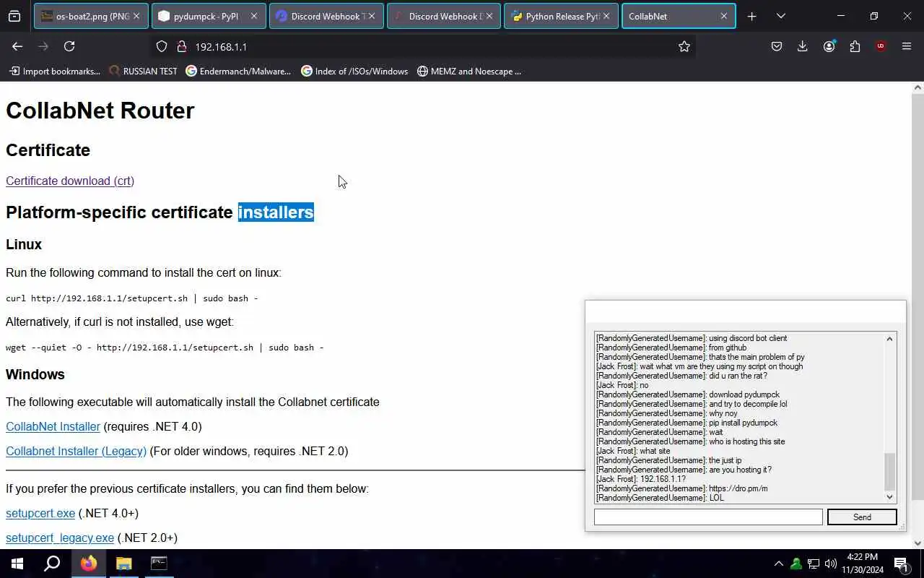Switch to first Discord Webhook tab
The height and width of the screenshot is (578, 924).
tap(326, 16)
